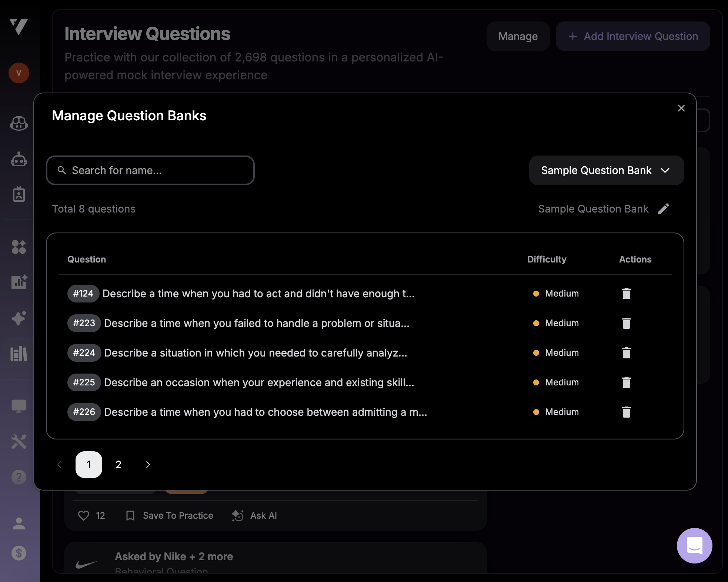Select the apps grid icon with sparkle

pos(19,247)
